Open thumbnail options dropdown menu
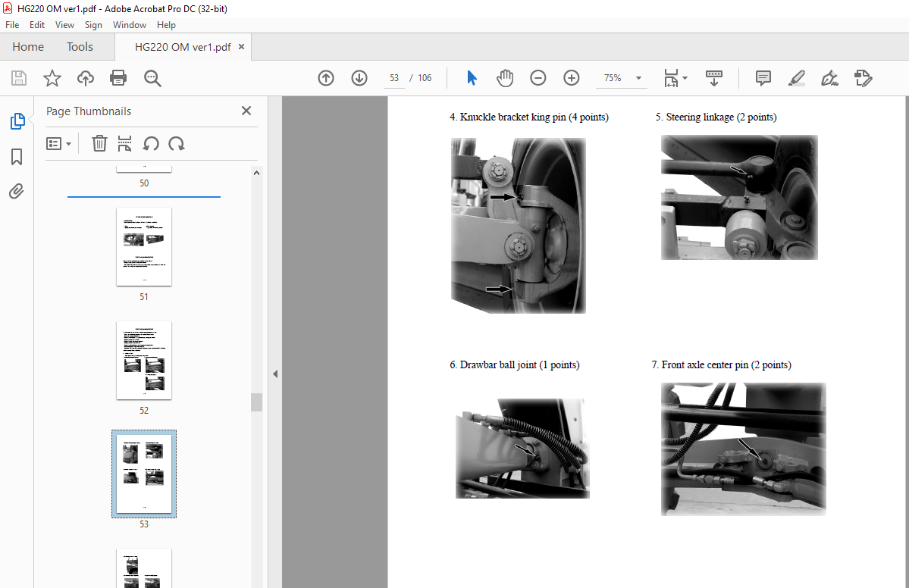 [x=58, y=144]
